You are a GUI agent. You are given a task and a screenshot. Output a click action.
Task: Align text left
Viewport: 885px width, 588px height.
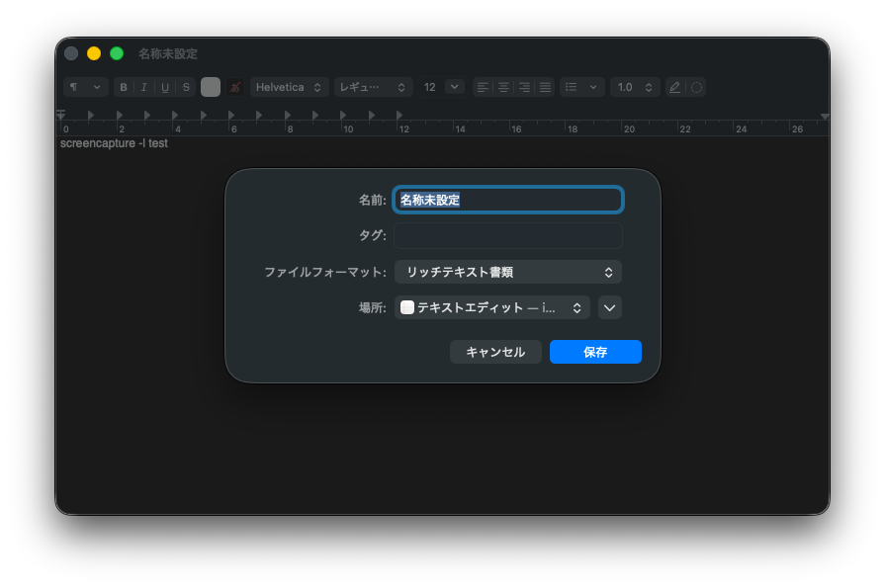click(483, 87)
